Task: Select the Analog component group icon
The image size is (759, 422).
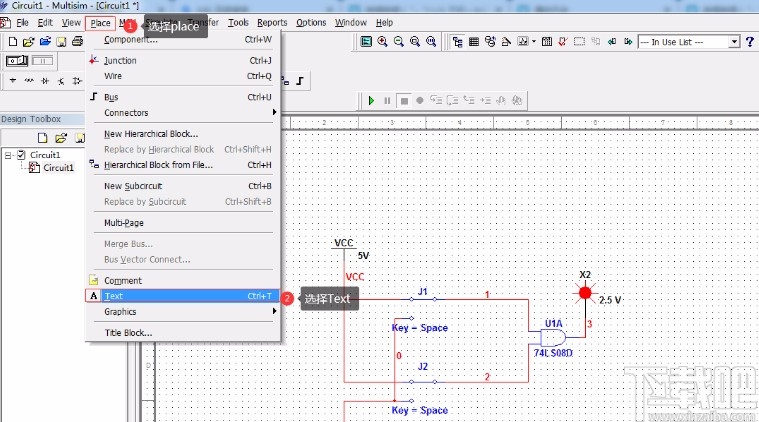Action: click(x=77, y=81)
